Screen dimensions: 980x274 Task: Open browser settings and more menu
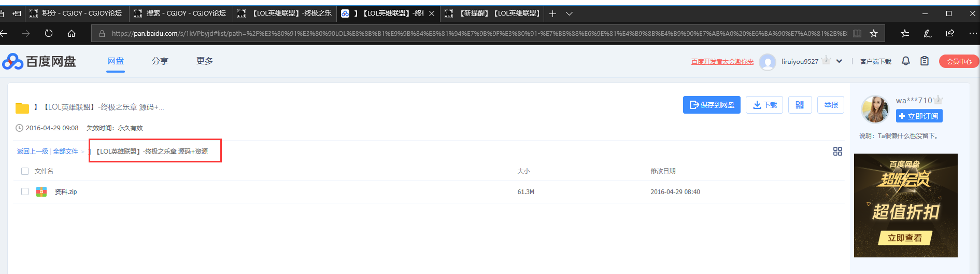pyautogui.click(x=973, y=33)
